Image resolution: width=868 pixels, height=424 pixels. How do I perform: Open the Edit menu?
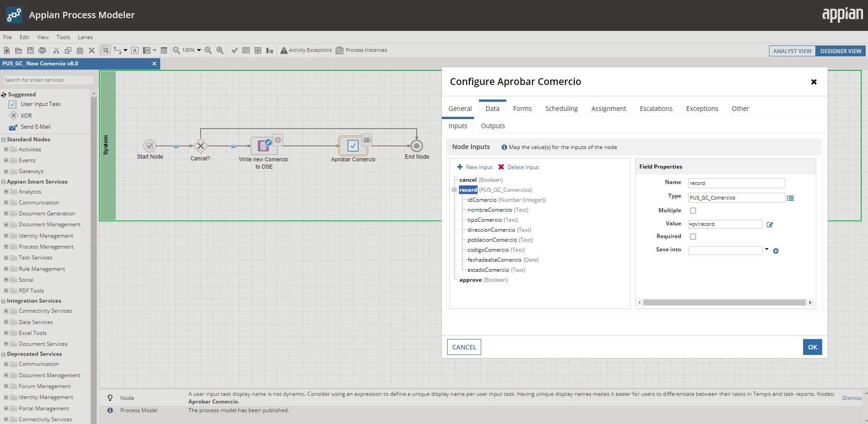[x=25, y=37]
